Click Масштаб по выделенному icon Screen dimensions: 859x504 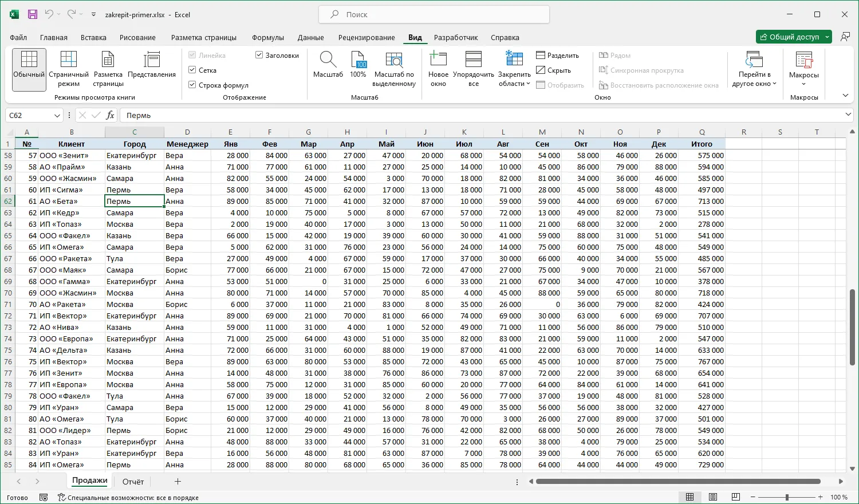[x=394, y=69]
